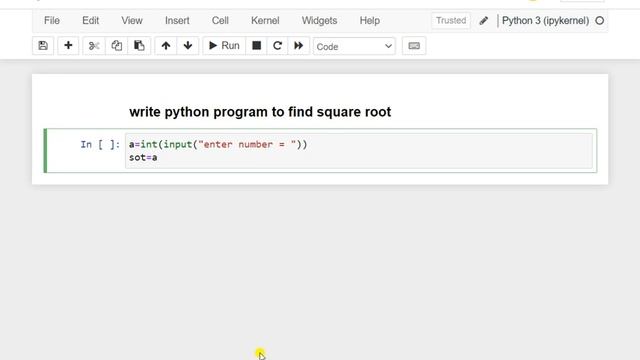Open the cell type Code dropdown
640x360 pixels.
pos(354,47)
